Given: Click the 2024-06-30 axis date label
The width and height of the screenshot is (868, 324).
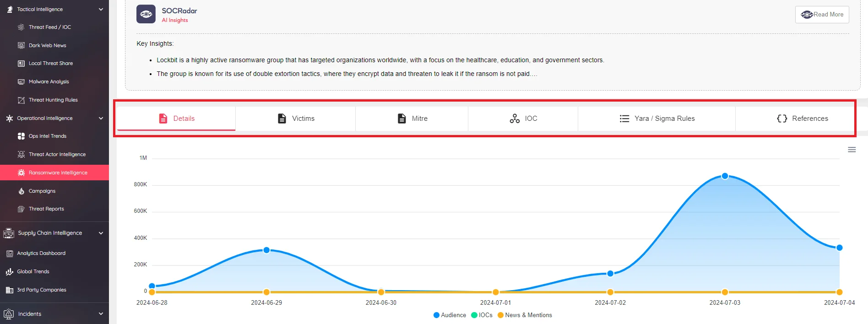Looking at the screenshot, I should (381, 302).
